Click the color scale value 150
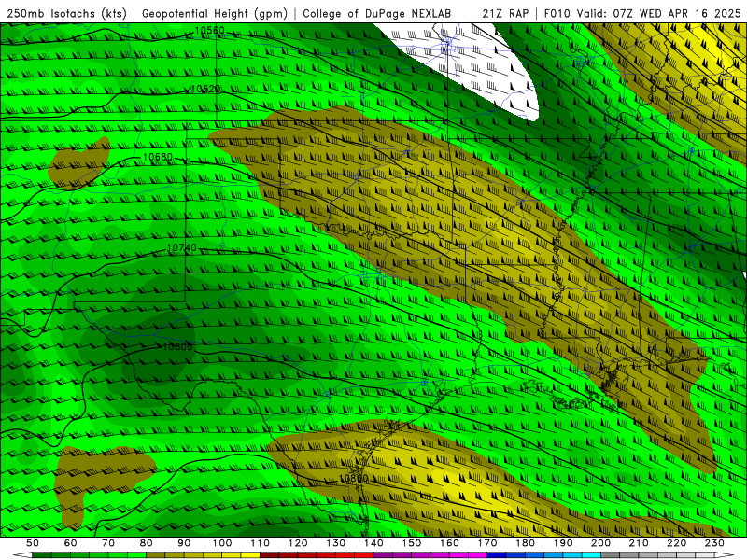 tap(412, 543)
